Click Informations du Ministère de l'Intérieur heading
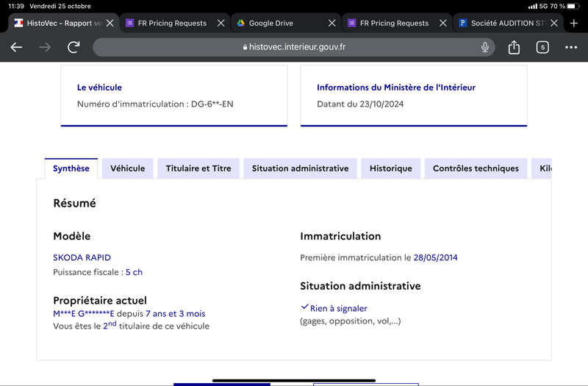 pos(396,87)
